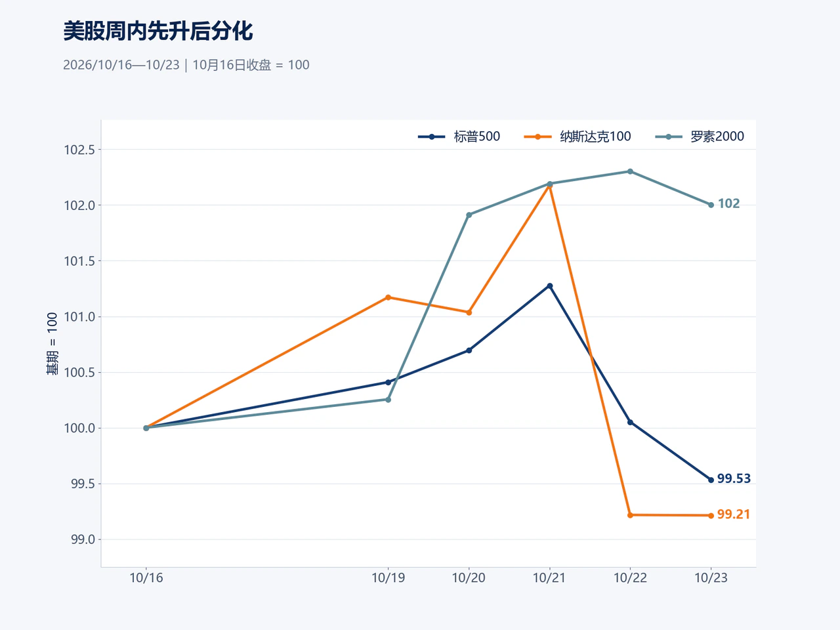Screen dimensions: 840x630
Task: Click the 纳斯达克100 legend entry
Action: click(577, 136)
